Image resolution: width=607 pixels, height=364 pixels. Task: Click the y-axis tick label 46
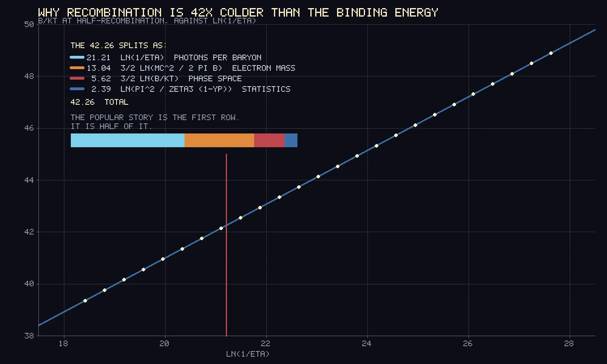29,128
